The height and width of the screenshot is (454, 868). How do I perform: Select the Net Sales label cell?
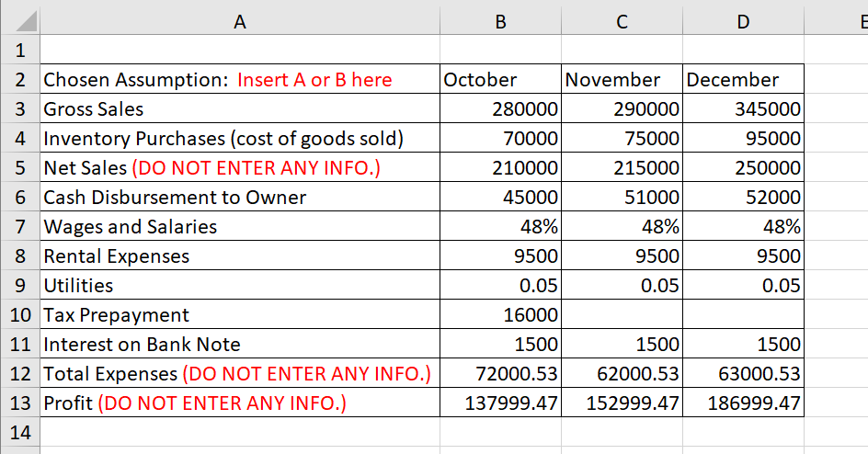(x=240, y=167)
